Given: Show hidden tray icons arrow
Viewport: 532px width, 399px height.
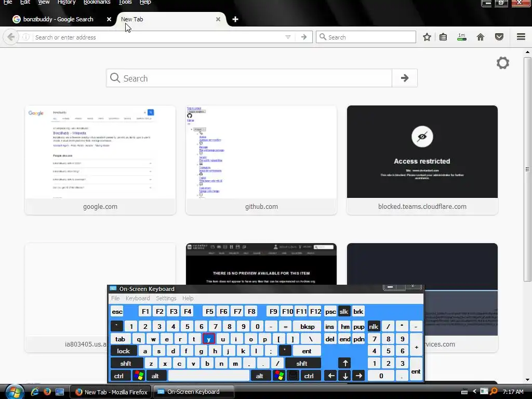Looking at the screenshot, I should 474,392.
